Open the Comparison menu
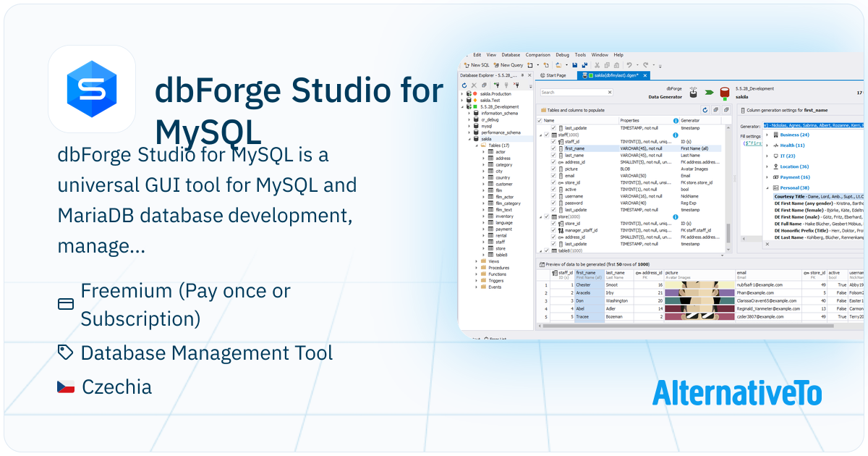Image resolution: width=868 pixels, height=456 pixels. point(537,55)
